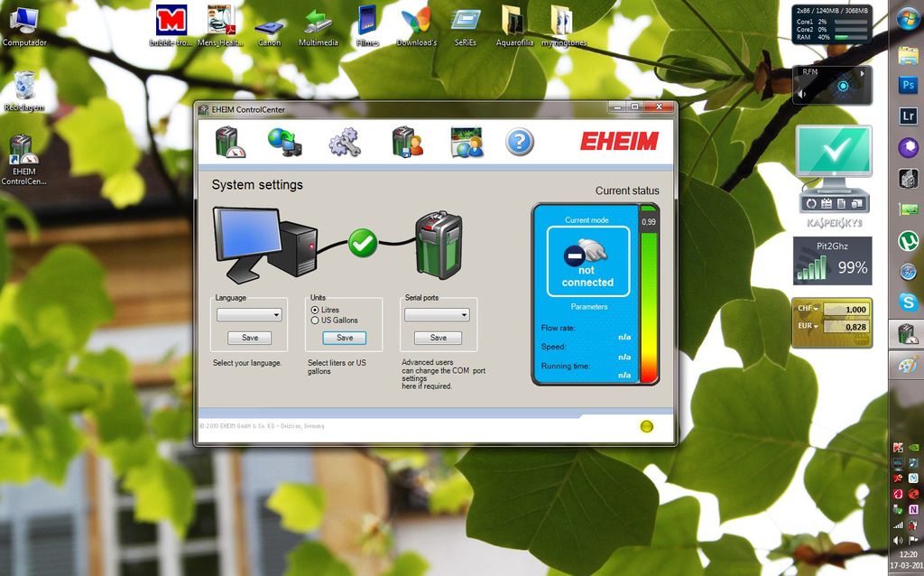924x576 pixels.
Task: Save the Units selection
Action: [345, 338]
